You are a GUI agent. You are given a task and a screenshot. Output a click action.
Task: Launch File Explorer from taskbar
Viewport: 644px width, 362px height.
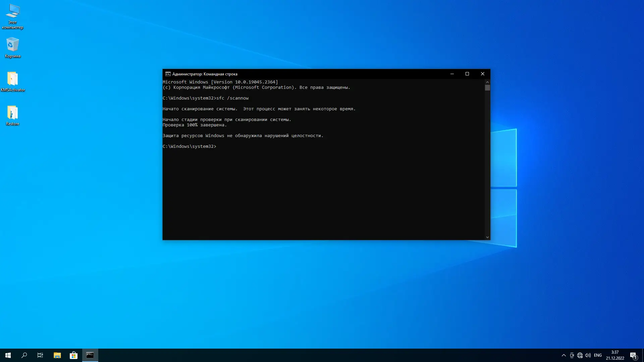tap(57, 355)
